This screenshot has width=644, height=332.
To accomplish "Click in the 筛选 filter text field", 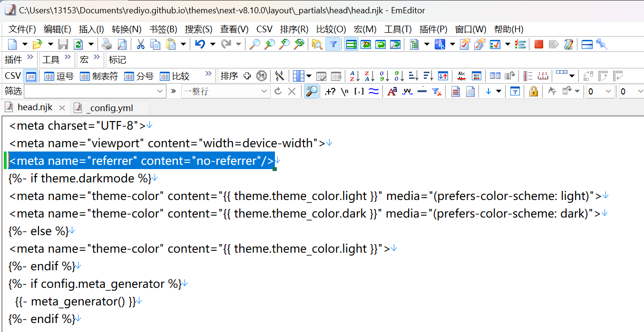I will (x=95, y=91).
